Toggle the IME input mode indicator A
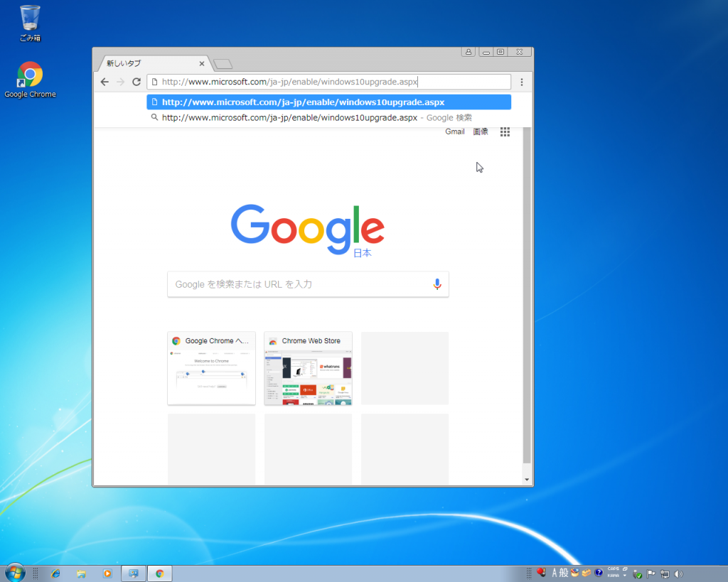The width and height of the screenshot is (728, 582). pos(555,572)
